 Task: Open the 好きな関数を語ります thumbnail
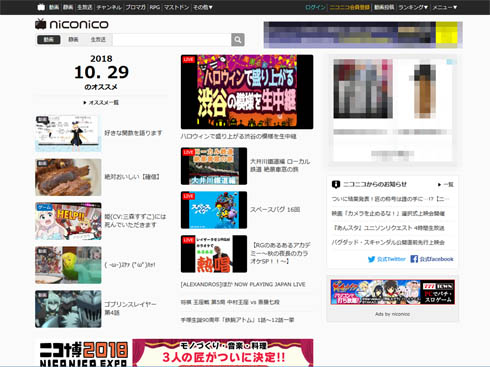pos(68,133)
